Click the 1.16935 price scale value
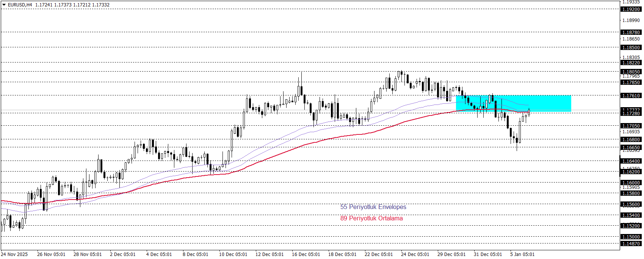 click(631, 132)
